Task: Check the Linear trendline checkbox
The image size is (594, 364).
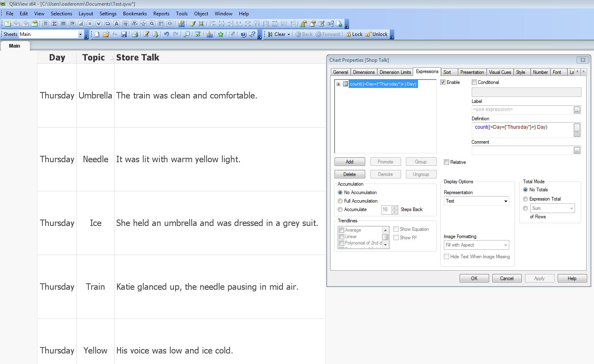Action: (341, 236)
